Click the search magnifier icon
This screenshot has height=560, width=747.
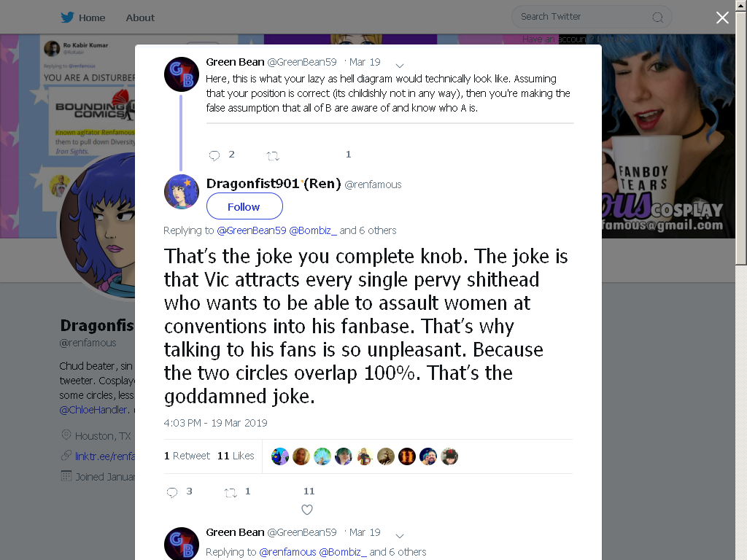tap(658, 17)
